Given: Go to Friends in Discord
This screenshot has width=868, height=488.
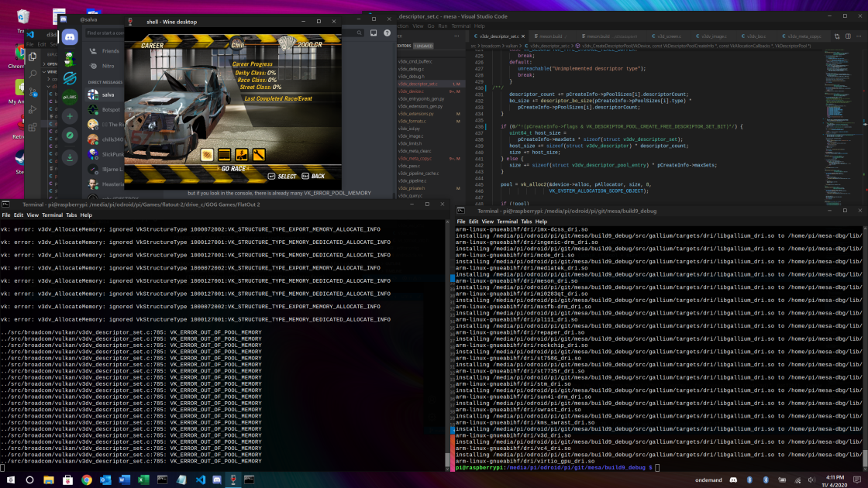Looking at the screenshot, I should click(111, 51).
